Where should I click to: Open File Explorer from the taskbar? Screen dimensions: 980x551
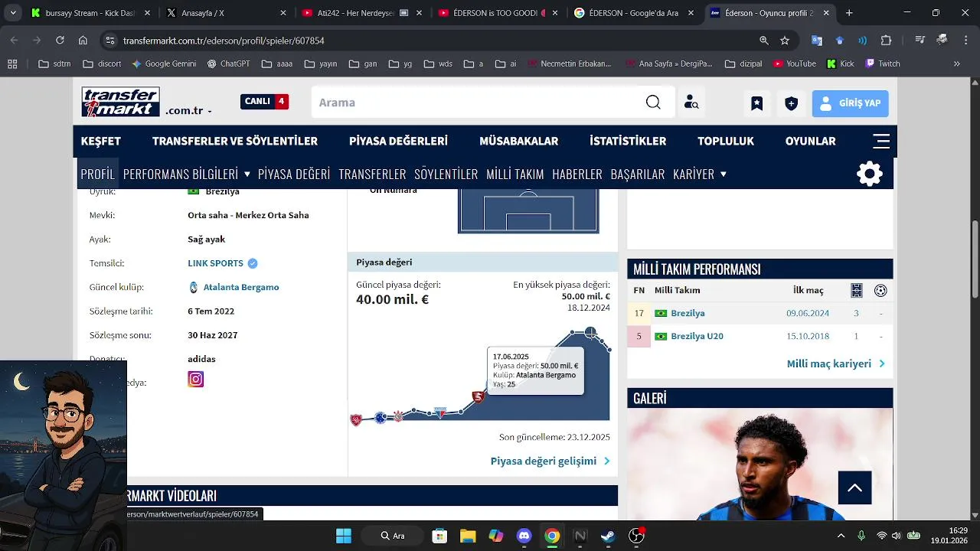pyautogui.click(x=468, y=536)
